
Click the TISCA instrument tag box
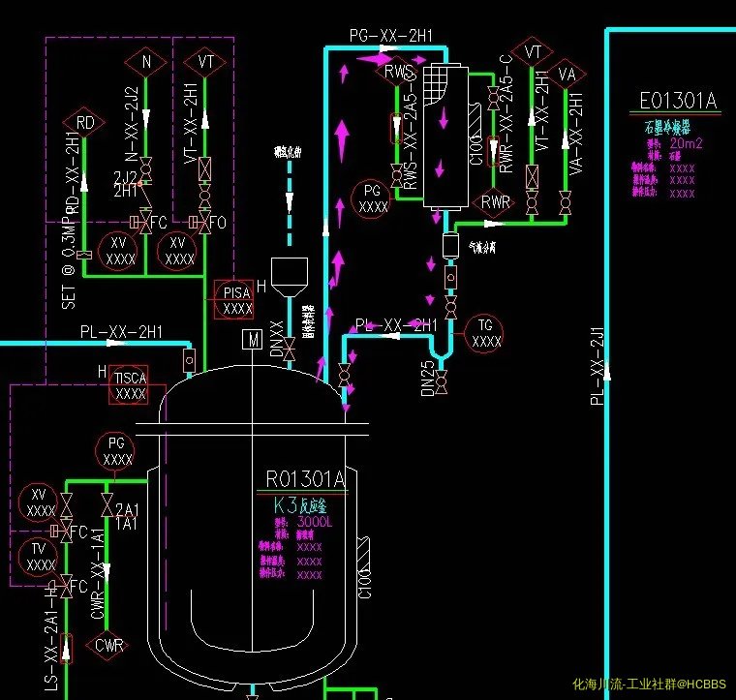tap(129, 385)
